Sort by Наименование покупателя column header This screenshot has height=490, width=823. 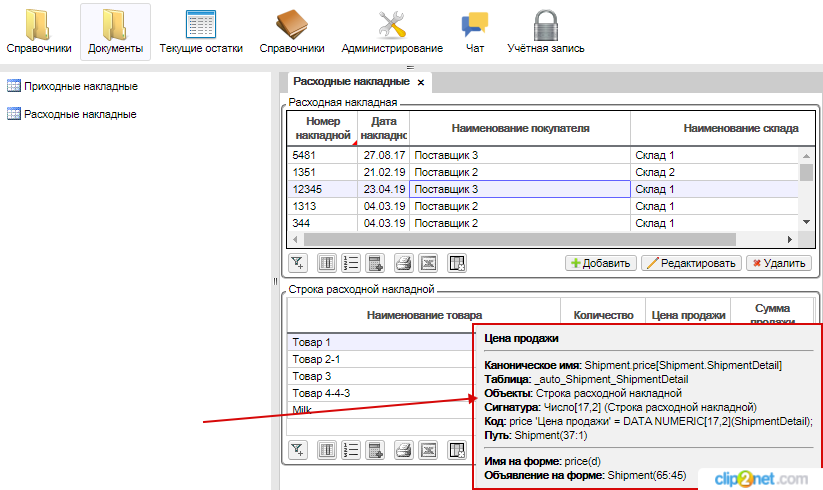520,128
